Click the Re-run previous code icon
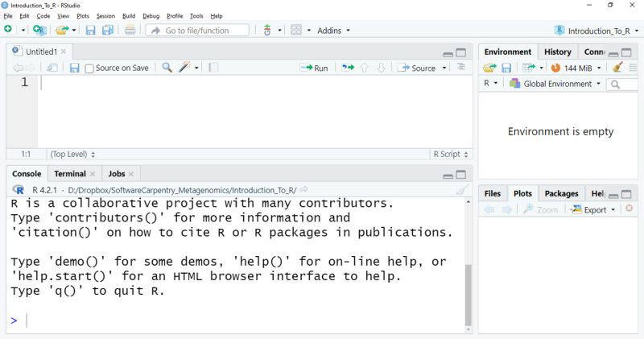This screenshot has width=644, height=339. point(348,68)
